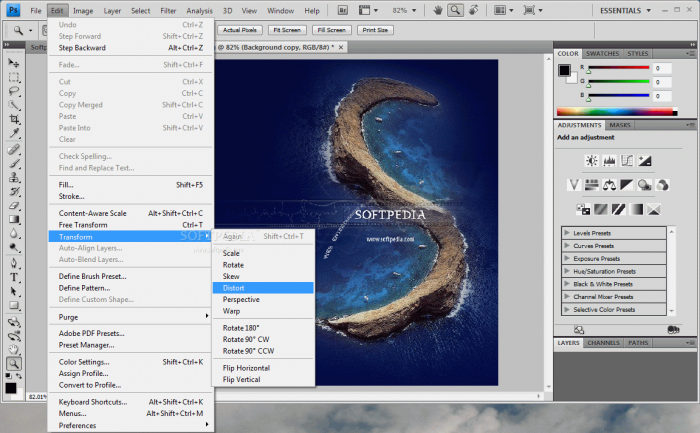Select the Hand tool in toolbox
Viewport: 700px width, 433px height.
pos(14,350)
